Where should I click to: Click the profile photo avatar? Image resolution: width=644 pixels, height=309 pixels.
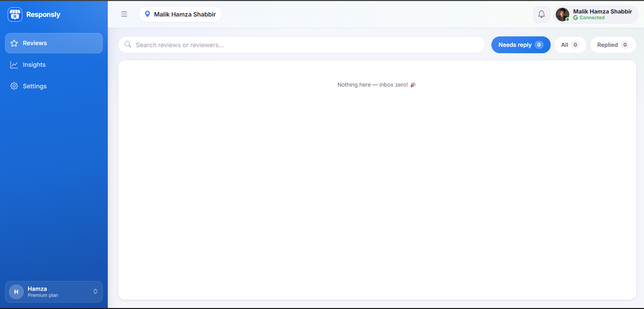tap(562, 14)
